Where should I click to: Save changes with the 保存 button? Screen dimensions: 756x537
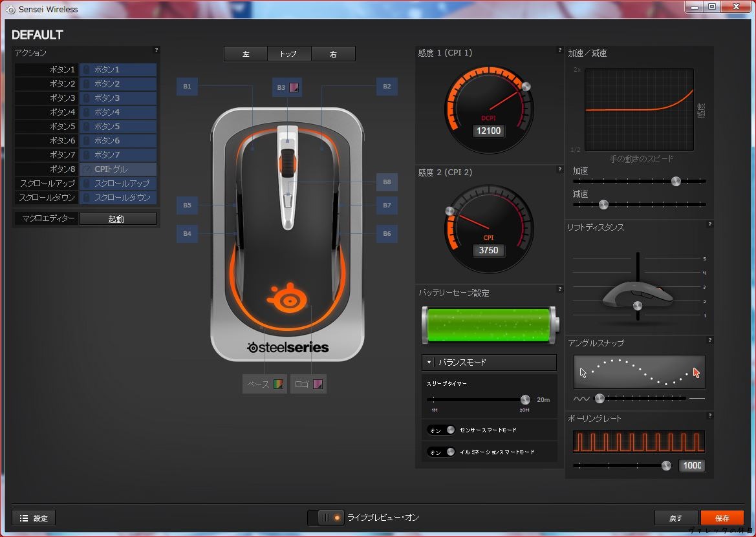tap(722, 518)
